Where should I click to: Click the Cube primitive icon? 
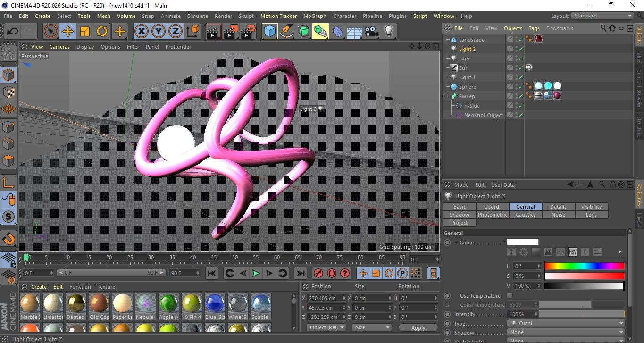coord(269,32)
